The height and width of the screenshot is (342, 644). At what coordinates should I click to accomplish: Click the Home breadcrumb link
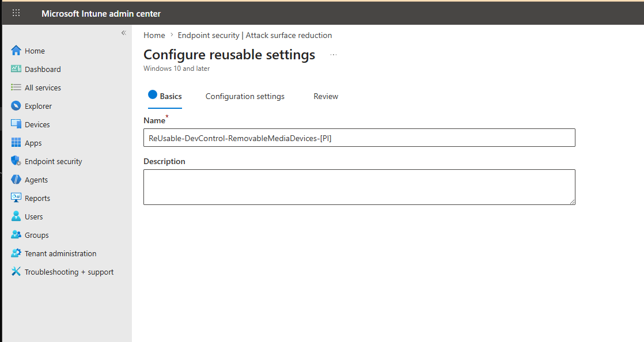[x=154, y=35]
